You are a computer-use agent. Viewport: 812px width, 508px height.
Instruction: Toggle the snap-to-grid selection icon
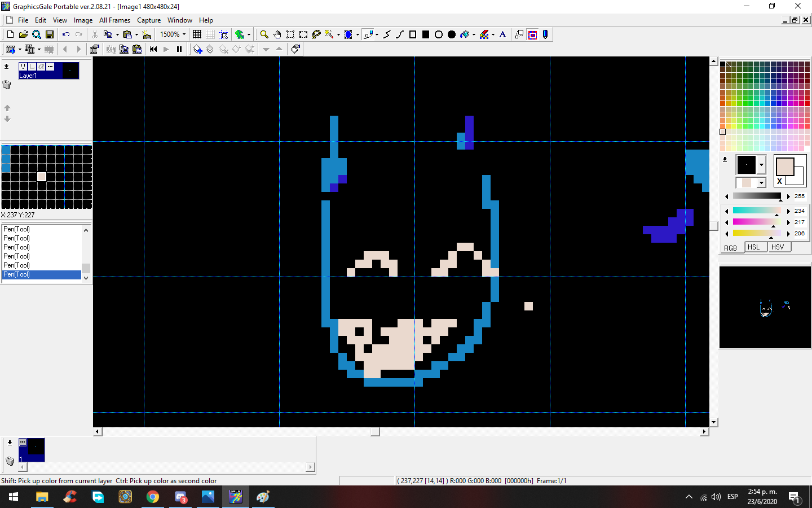[223, 34]
